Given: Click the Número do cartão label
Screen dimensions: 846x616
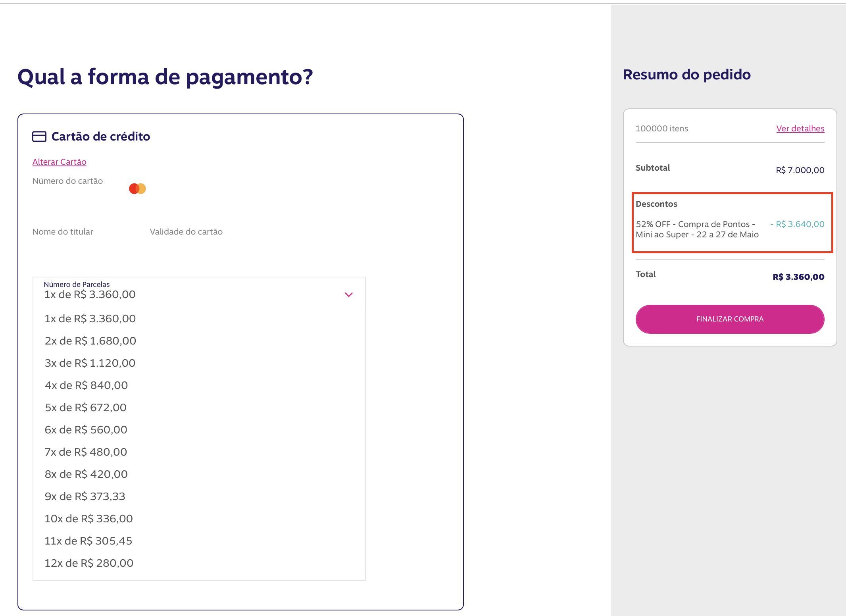Looking at the screenshot, I should 67,181.
